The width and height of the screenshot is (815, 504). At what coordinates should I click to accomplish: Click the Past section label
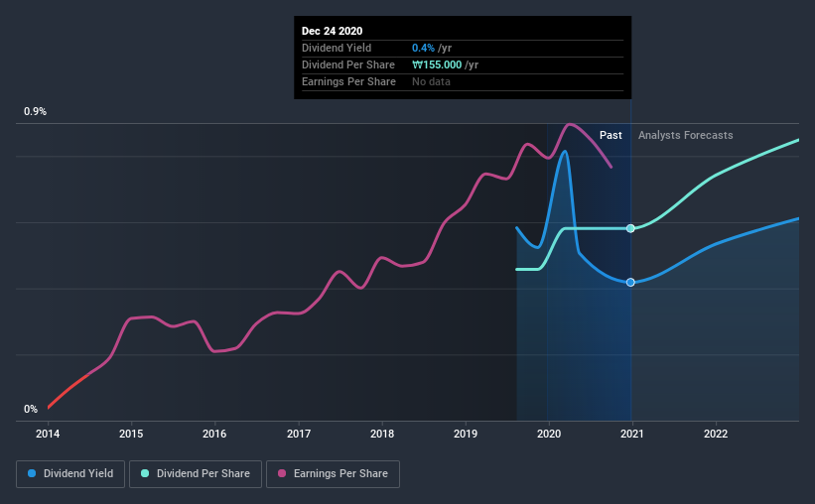(x=611, y=135)
